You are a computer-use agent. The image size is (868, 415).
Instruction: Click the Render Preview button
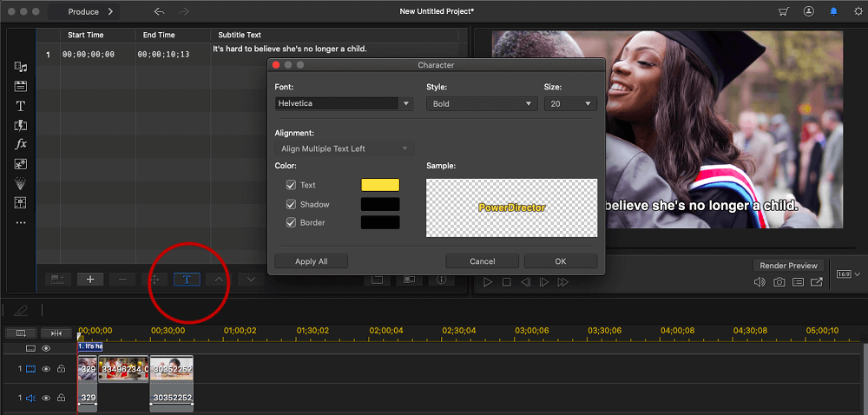pyautogui.click(x=788, y=266)
